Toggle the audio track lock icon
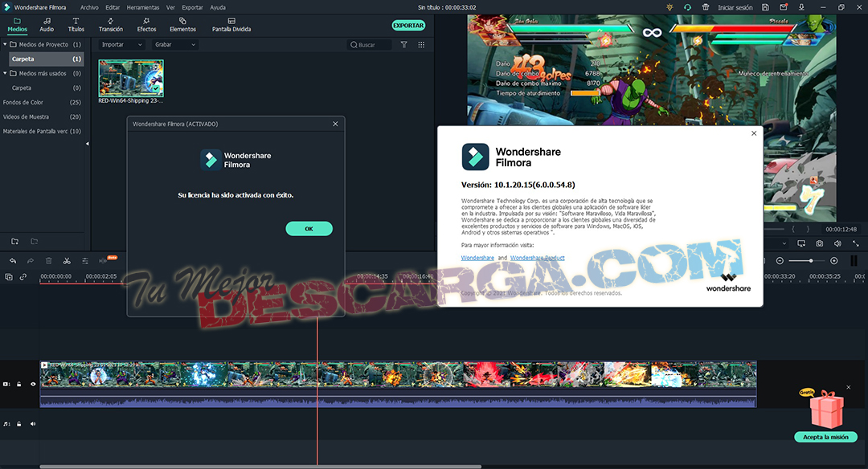 18,424
